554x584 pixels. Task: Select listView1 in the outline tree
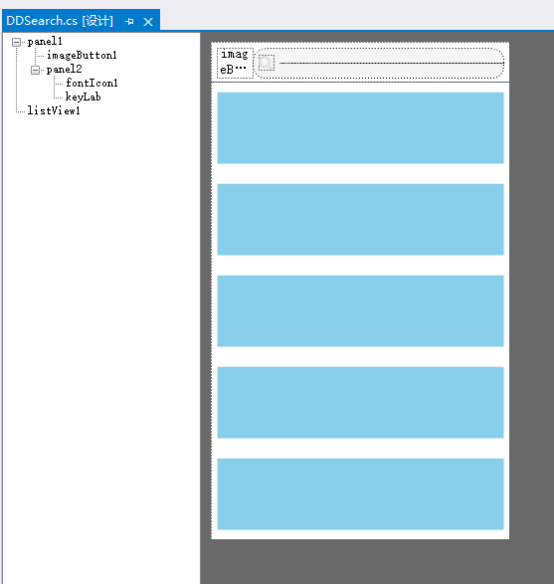(x=54, y=111)
